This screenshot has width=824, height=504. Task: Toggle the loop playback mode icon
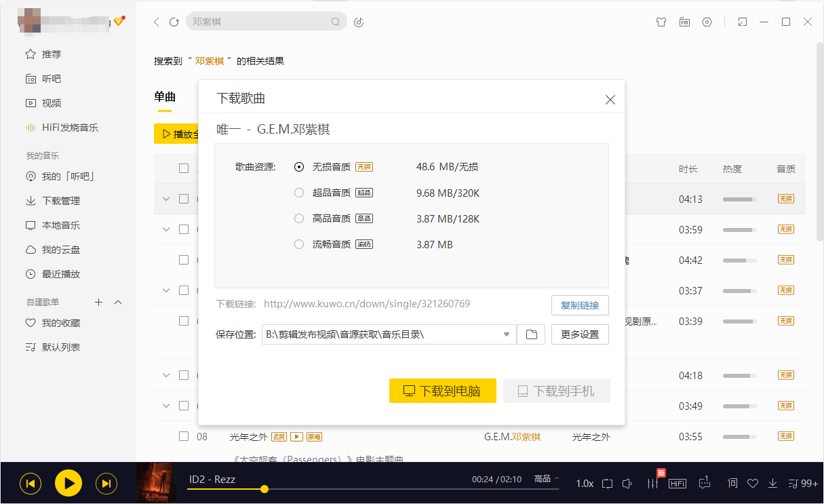(x=607, y=484)
